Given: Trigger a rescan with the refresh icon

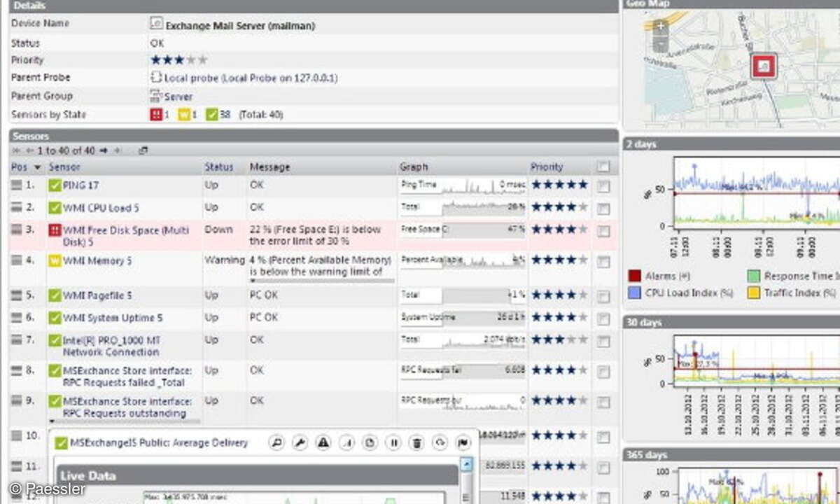Looking at the screenshot, I should click(440, 442).
